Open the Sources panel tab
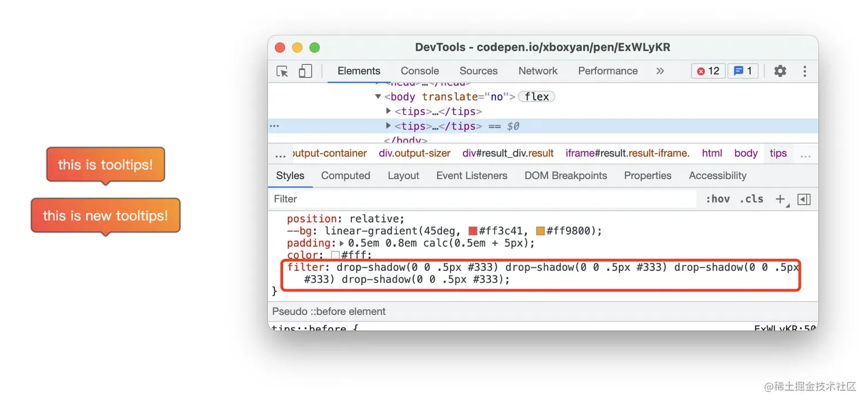The height and width of the screenshot is (404, 868). coord(478,71)
